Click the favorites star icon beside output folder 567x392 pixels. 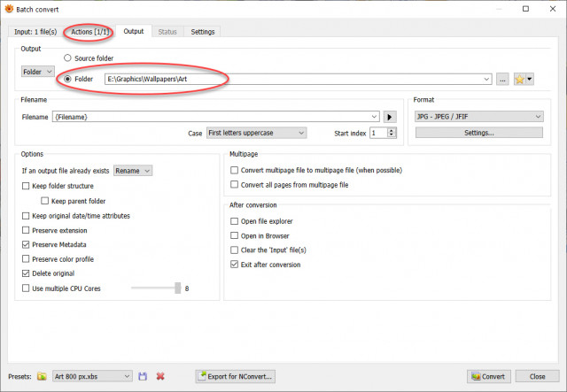[519, 79]
